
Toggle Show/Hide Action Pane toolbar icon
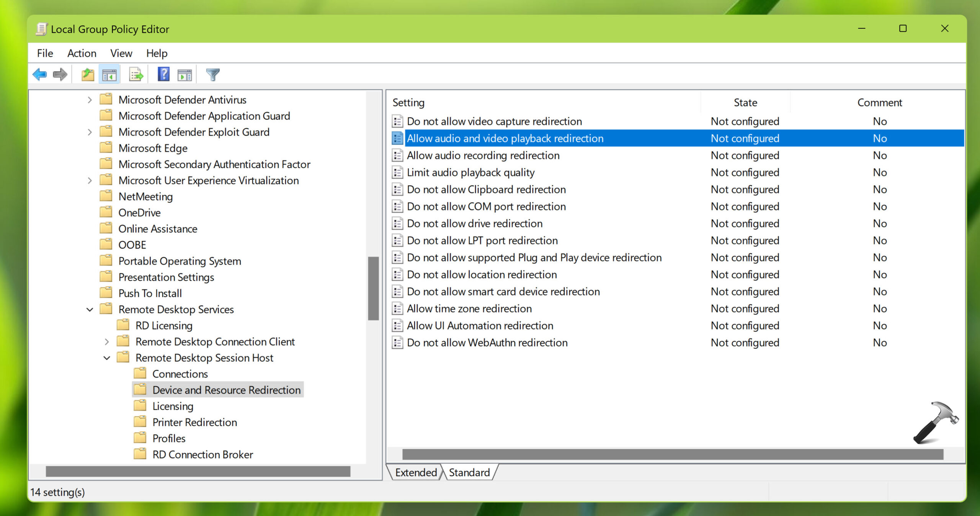[x=185, y=75]
